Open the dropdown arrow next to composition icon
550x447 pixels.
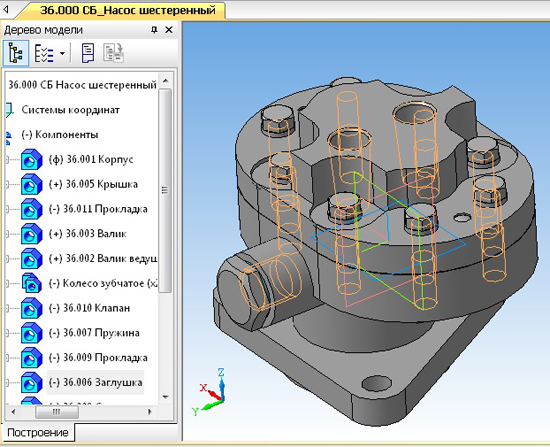[62, 54]
